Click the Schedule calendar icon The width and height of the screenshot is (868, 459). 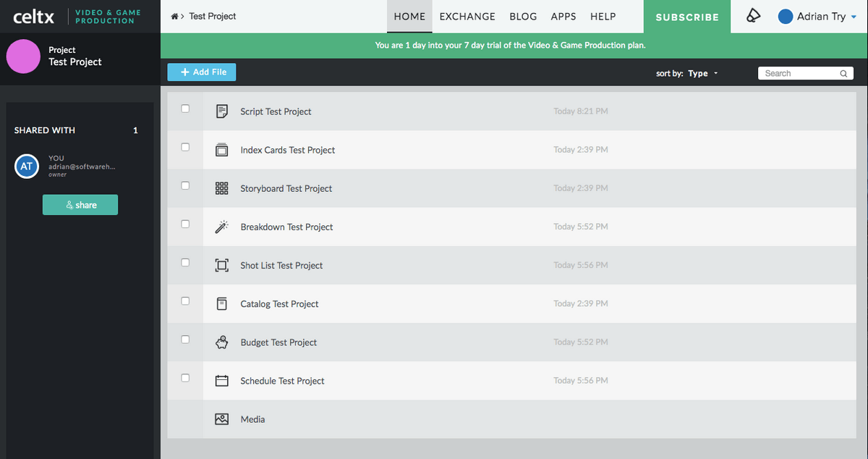pos(222,381)
